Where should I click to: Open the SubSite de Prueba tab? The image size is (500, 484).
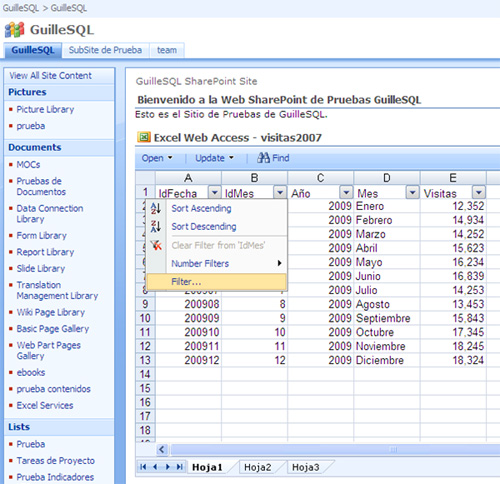tap(105, 50)
